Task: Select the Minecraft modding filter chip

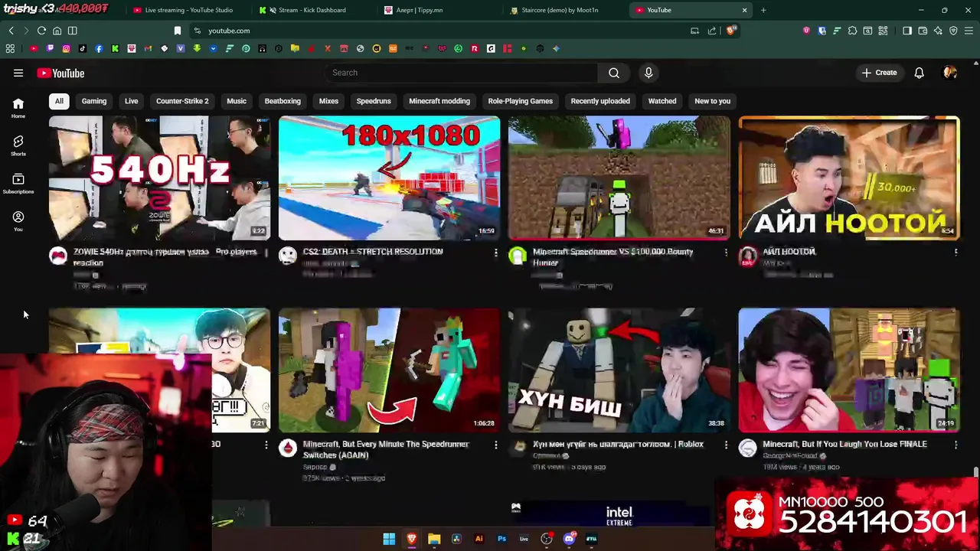Action: click(x=439, y=101)
